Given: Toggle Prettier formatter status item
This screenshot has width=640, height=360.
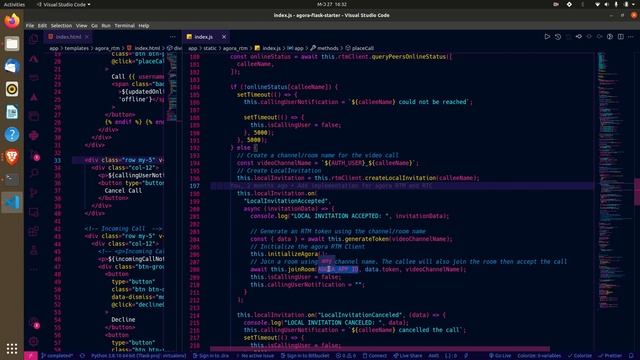Looking at the screenshot, I should pos(610,356).
